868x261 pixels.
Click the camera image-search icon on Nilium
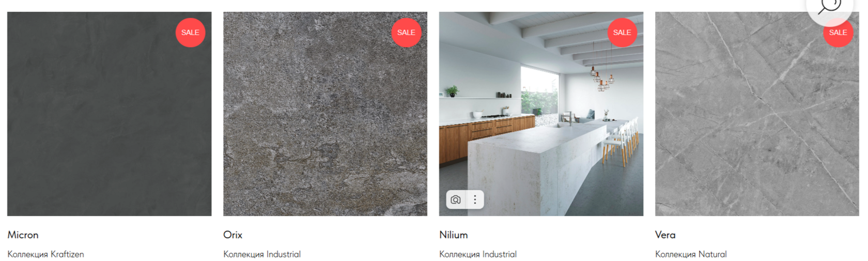pyautogui.click(x=456, y=199)
